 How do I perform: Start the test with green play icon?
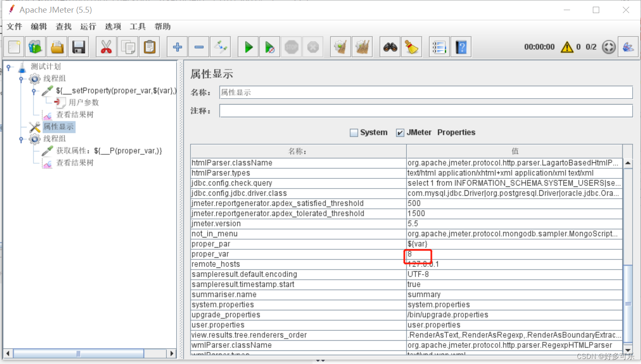coord(248,47)
